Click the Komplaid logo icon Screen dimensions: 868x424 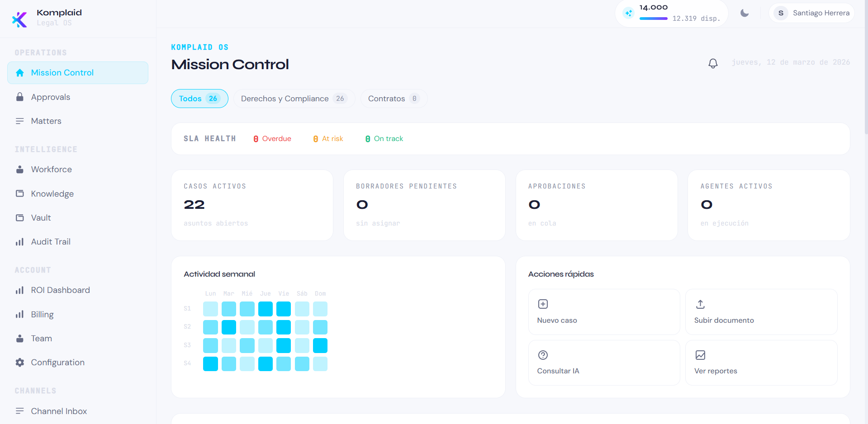point(19,19)
